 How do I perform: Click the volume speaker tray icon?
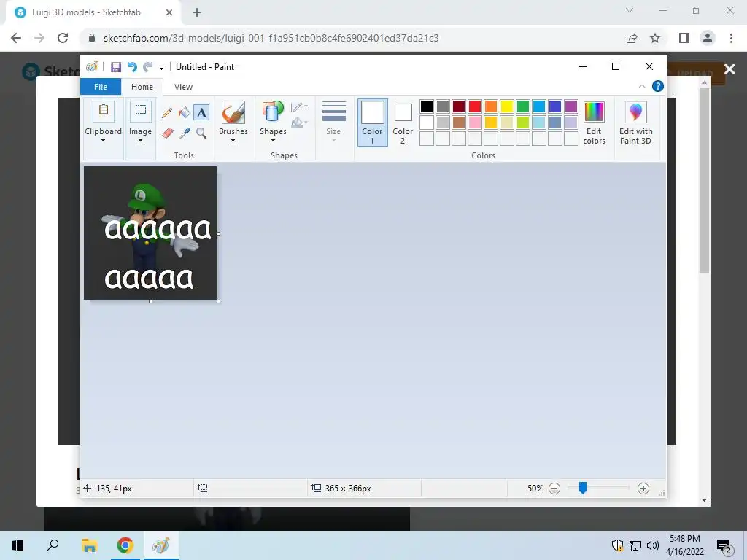point(652,545)
